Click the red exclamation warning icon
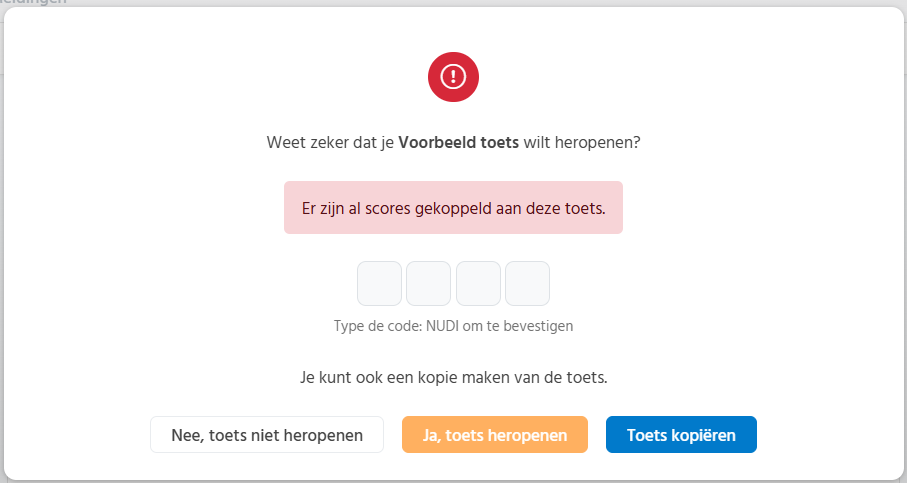 click(x=453, y=76)
